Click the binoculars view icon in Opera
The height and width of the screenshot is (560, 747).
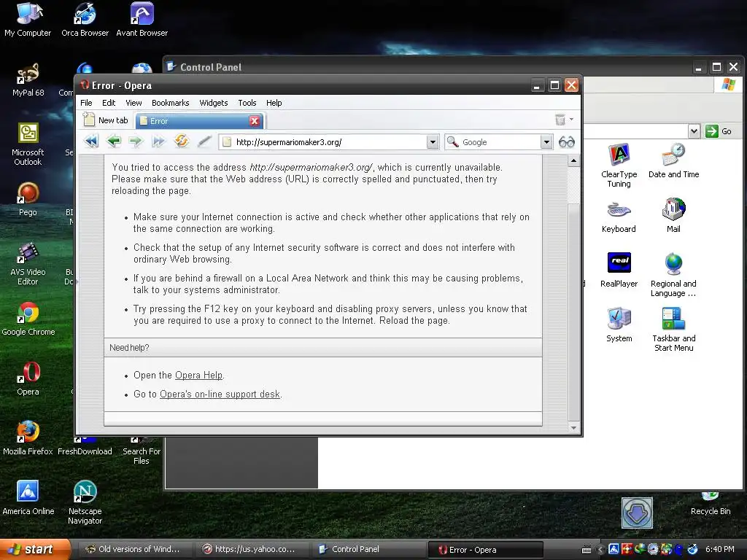coord(566,142)
